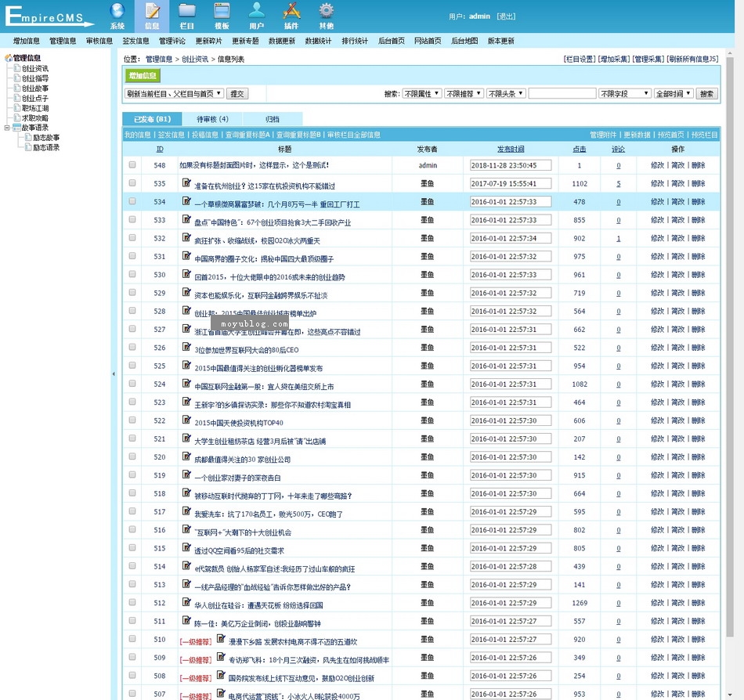The width and height of the screenshot is (744, 700).
Task: Check the box for row ID 514
Action: (132, 566)
